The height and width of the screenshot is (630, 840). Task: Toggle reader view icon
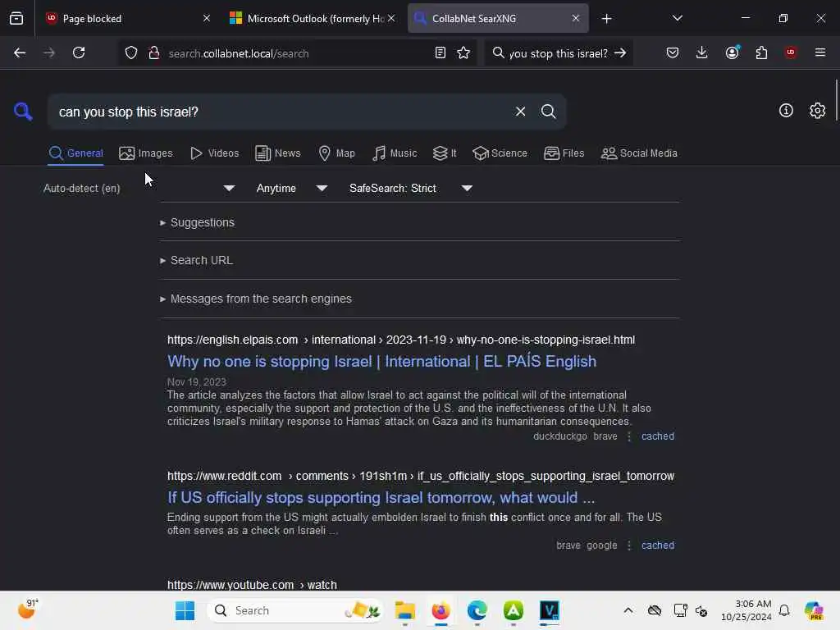tap(440, 53)
